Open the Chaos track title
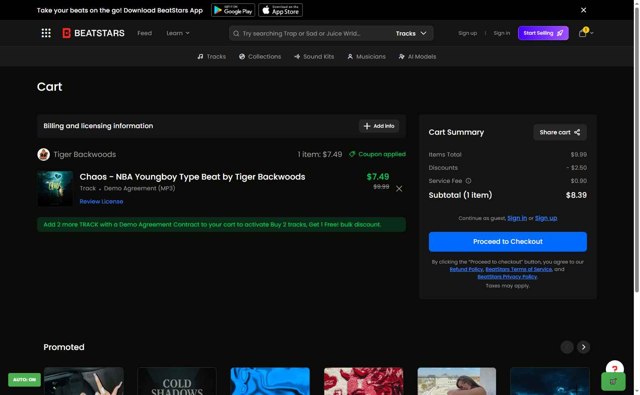 pyautogui.click(x=192, y=177)
